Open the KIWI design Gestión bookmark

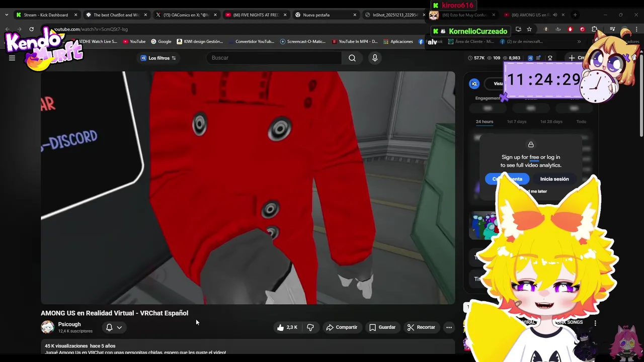200,42
